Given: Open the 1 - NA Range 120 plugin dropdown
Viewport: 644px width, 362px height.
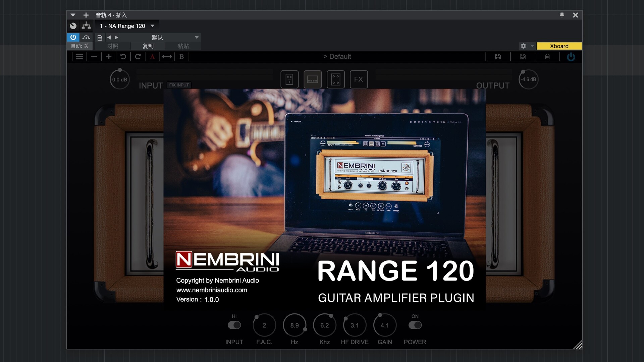Looking at the screenshot, I should tap(127, 26).
